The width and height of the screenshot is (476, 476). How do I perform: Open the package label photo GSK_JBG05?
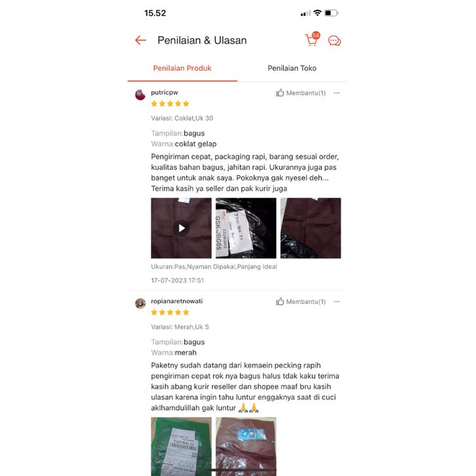pyautogui.click(x=246, y=228)
